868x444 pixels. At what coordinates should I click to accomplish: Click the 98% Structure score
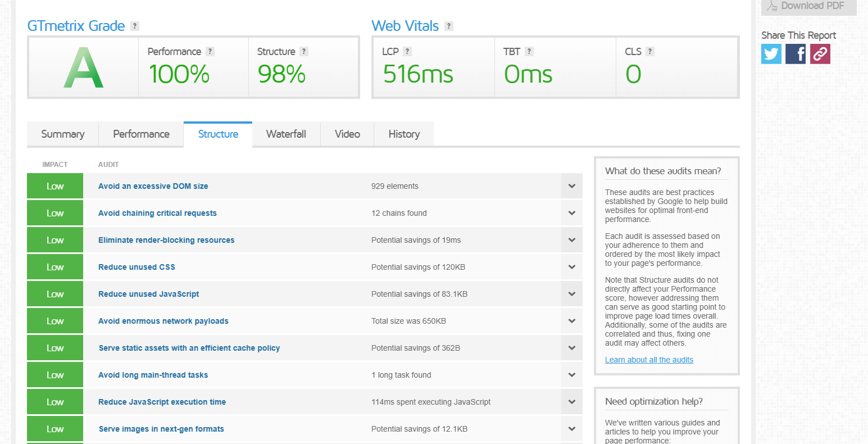tap(281, 74)
